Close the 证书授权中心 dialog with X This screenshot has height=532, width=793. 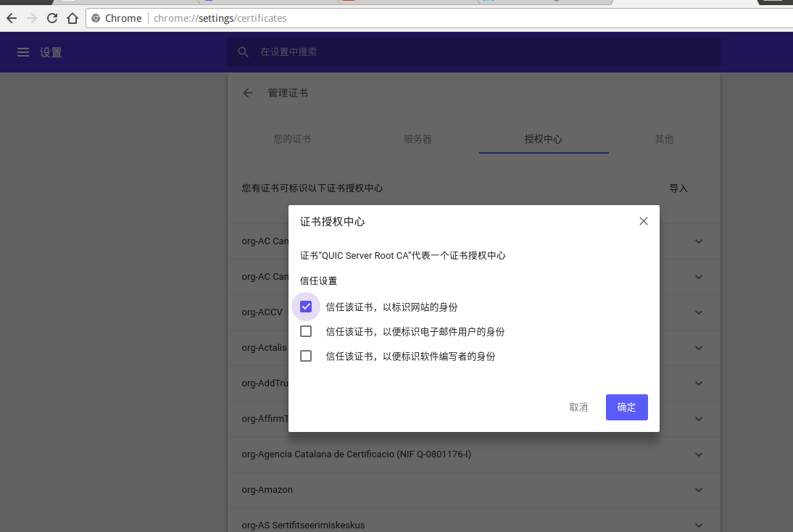tap(643, 221)
